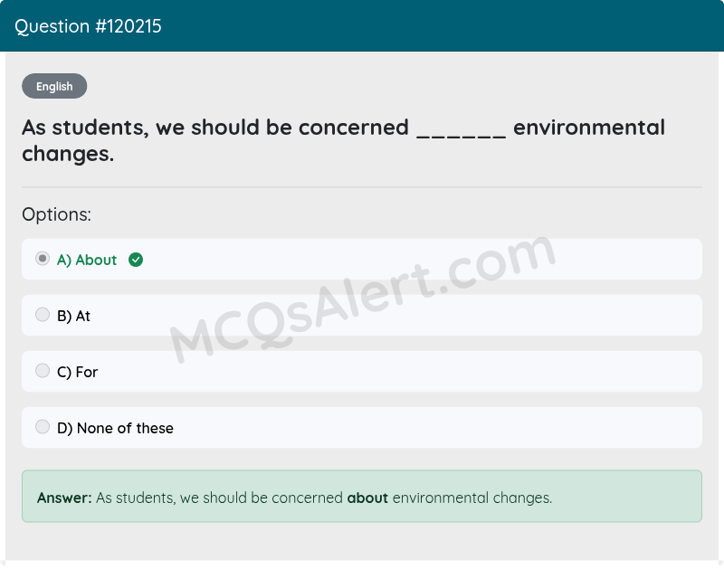Image resolution: width=724 pixels, height=588 pixels.
Task: Click the Options: section heading
Action: pos(56,214)
